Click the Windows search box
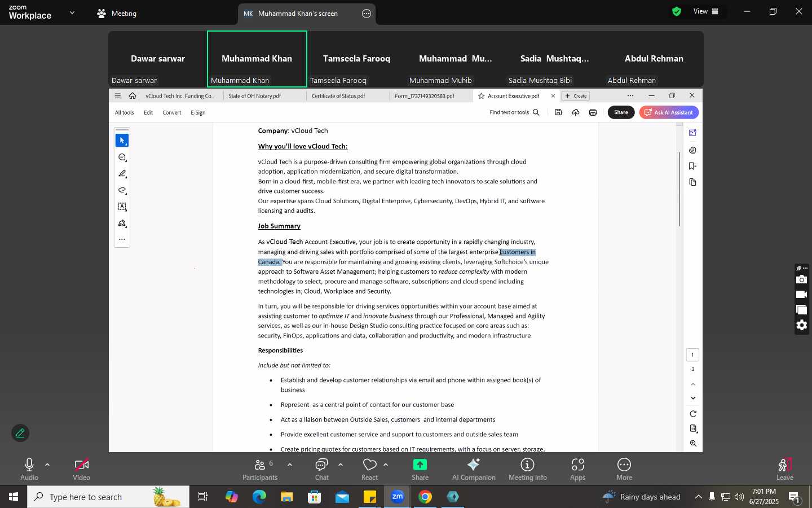812x508 pixels. [108, 497]
